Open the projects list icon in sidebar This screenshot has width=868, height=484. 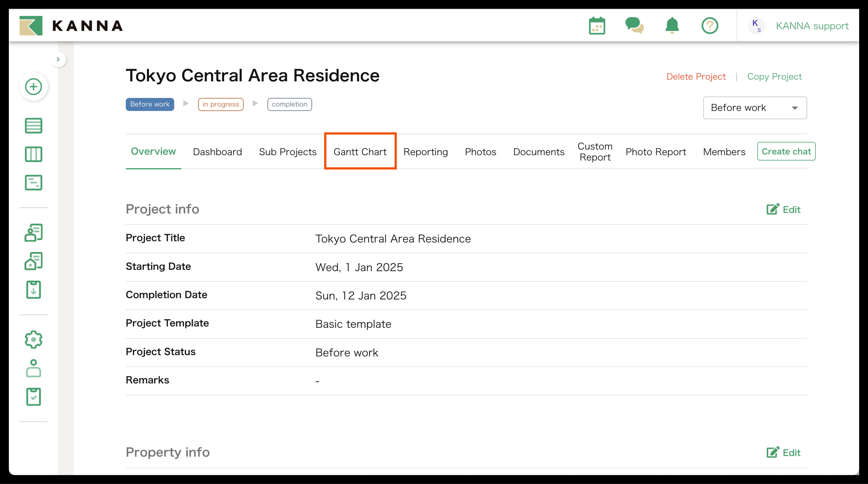pyautogui.click(x=33, y=125)
